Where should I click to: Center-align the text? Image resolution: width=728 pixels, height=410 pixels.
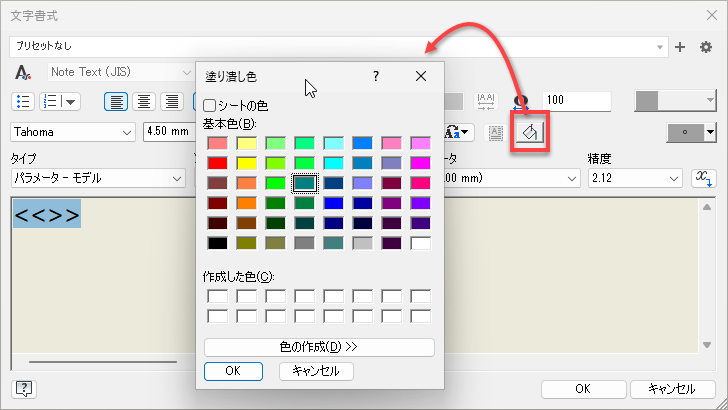coord(144,101)
